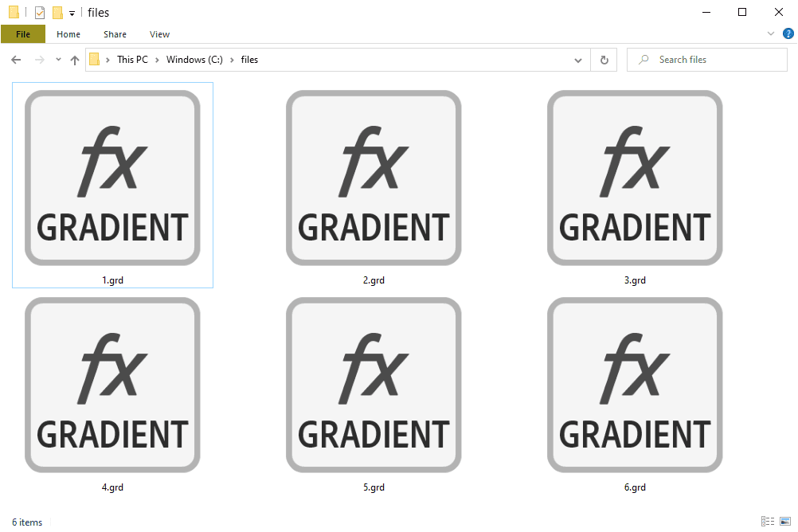Expand the chevron after This PC
Image resolution: width=798 pixels, height=532 pixels.
[x=157, y=60]
